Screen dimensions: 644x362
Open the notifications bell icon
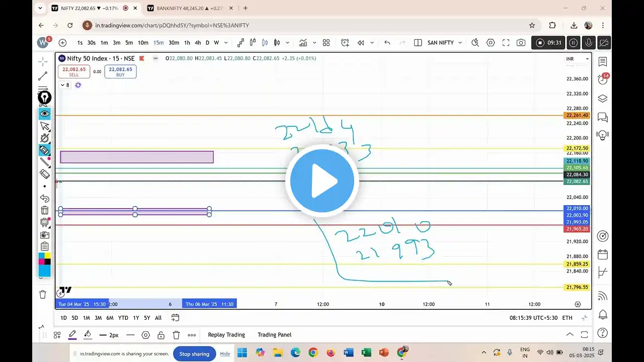pos(602,315)
